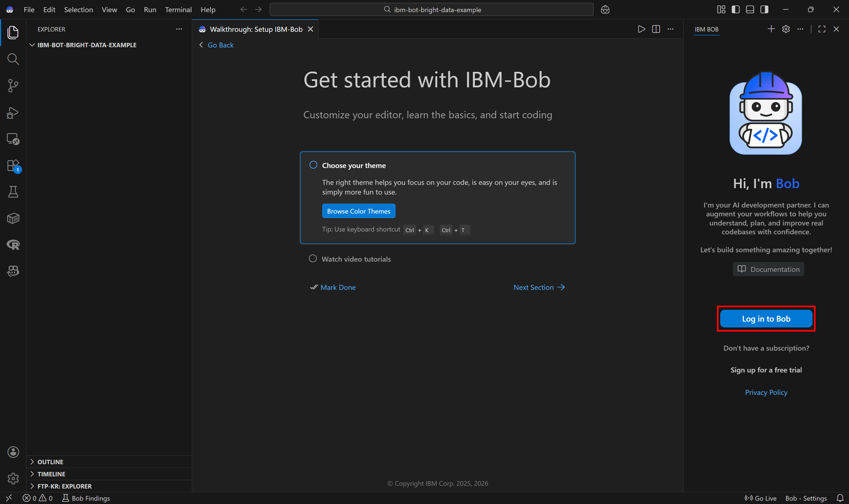Toggle the primary side bar
This screenshot has width=849, height=504.
tap(736, 9)
